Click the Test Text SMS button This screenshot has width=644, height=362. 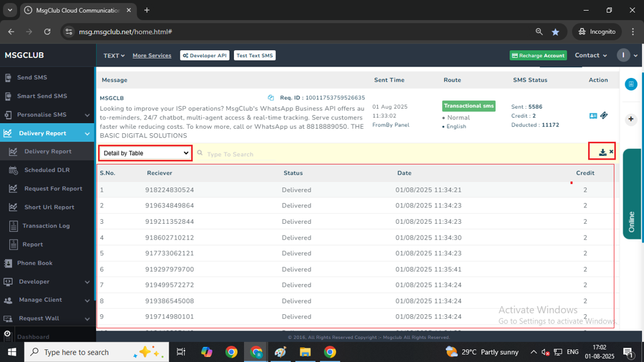[255, 55]
